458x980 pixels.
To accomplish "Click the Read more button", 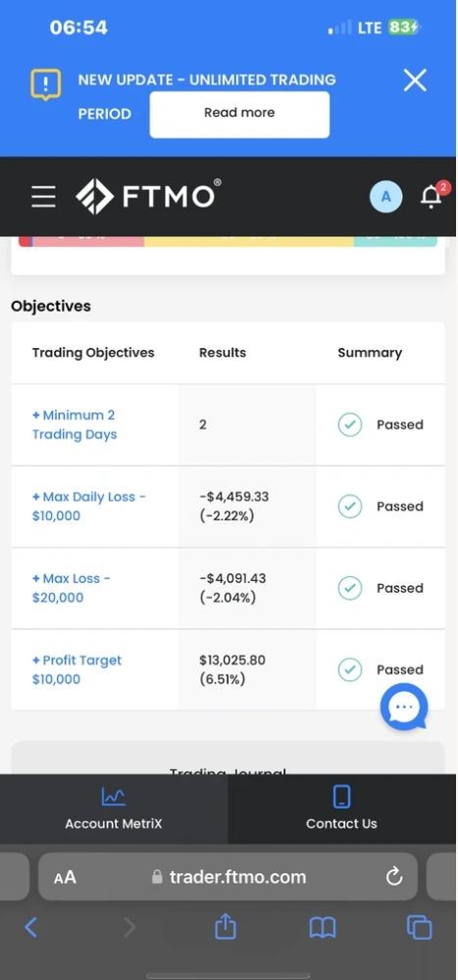I will coord(239,115).
